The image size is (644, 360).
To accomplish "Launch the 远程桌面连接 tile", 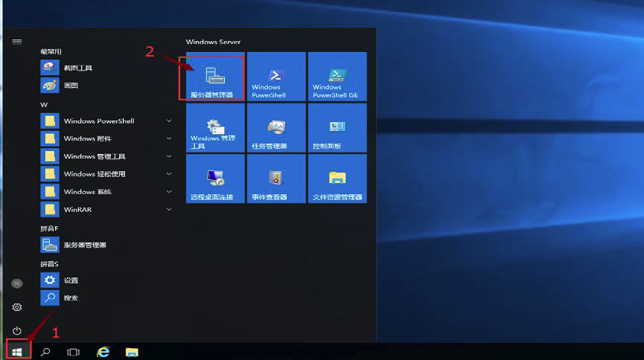I will tap(214, 179).
